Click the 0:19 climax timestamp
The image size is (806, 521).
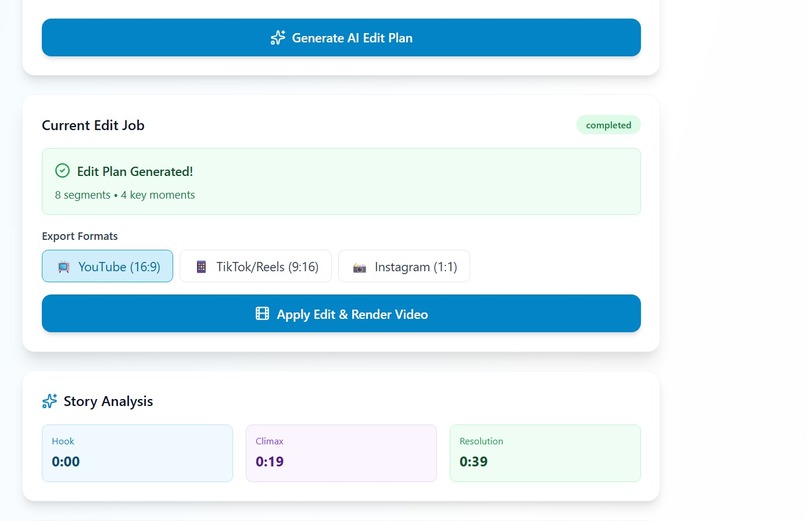(269, 461)
